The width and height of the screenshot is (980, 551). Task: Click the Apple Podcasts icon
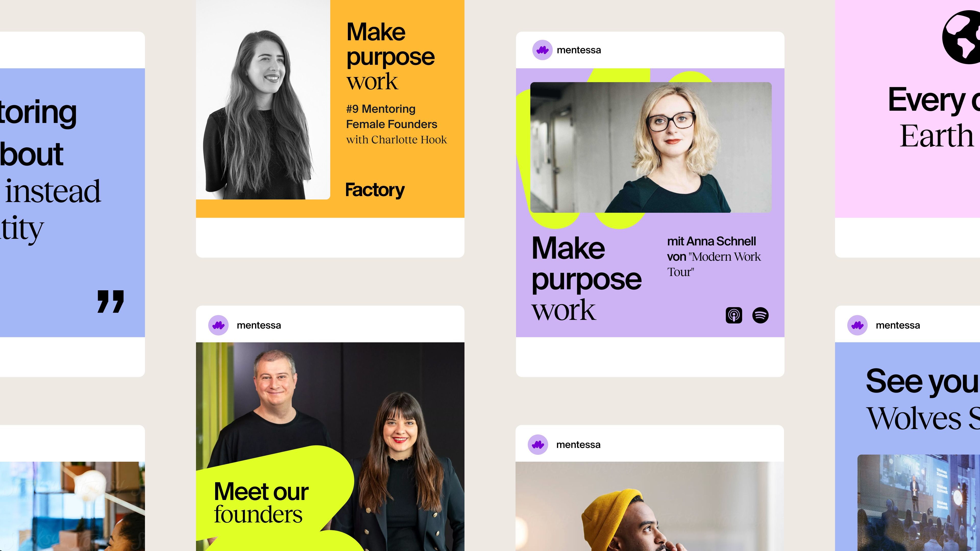(x=734, y=315)
